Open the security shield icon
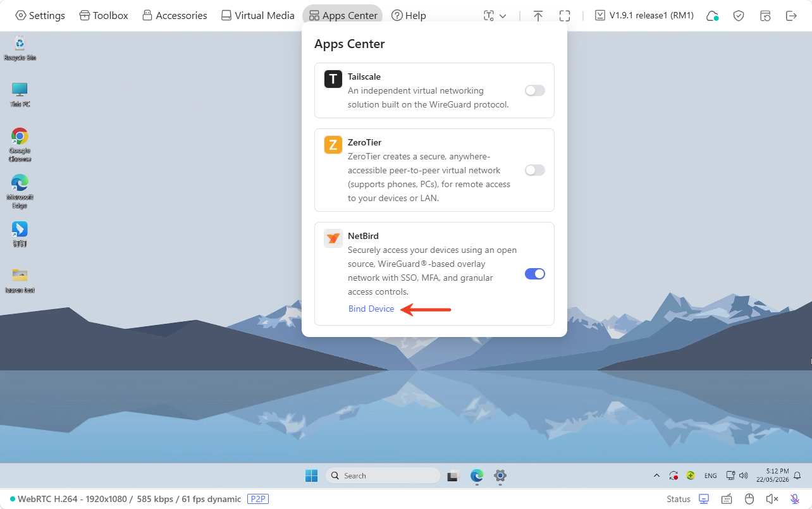812x509 pixels. coord(739,16)
